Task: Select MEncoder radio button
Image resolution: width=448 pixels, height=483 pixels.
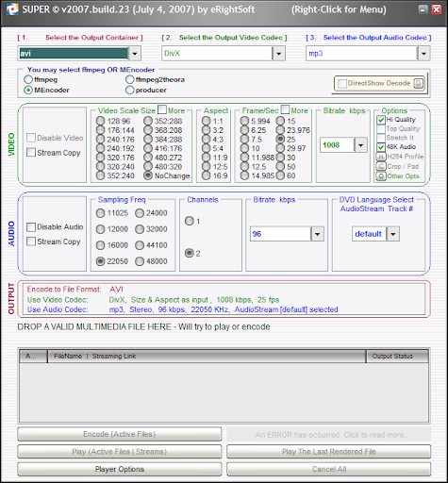Action: 28,90
